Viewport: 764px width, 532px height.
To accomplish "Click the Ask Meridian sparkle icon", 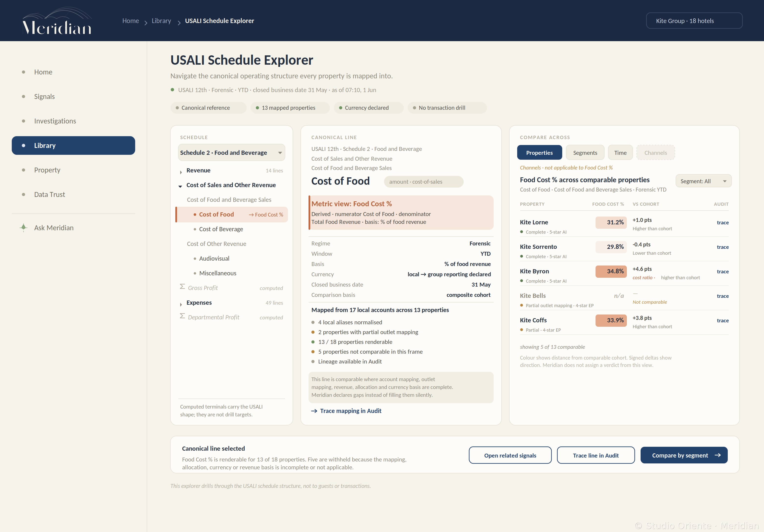I will point(23,228).
